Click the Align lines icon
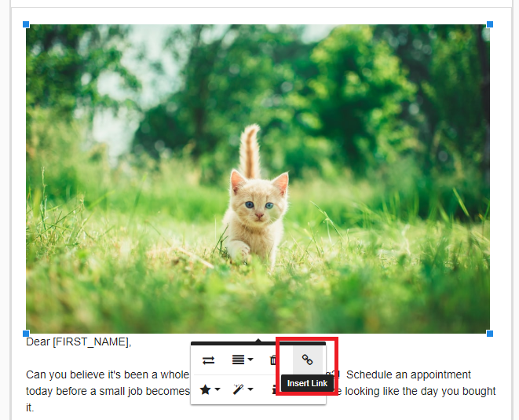 pos(238,360)
